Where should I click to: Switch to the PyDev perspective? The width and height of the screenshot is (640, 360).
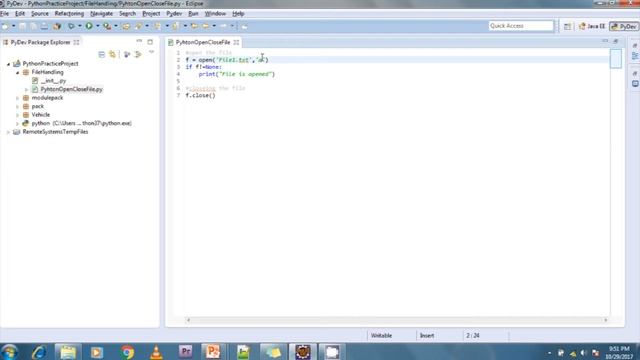click(624, 26)
